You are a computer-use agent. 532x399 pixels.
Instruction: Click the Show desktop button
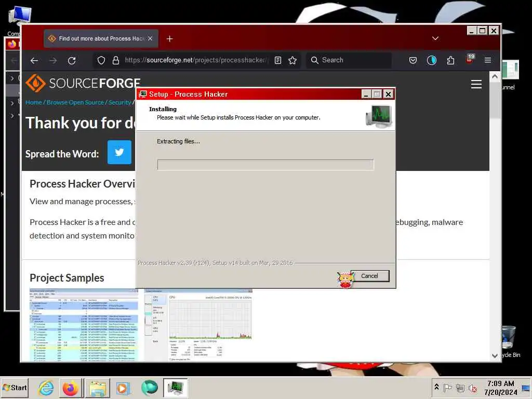tap(526, 388)
